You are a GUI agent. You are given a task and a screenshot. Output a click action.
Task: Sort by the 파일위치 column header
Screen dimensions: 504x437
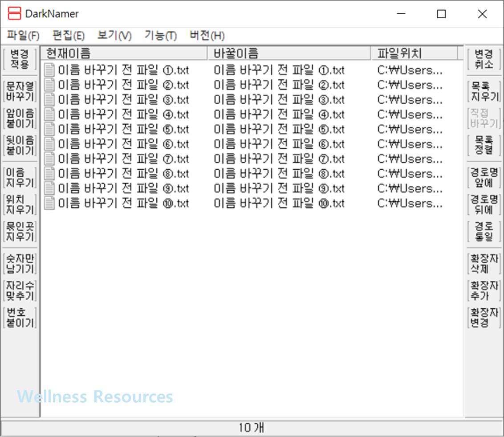coord(415,53)
